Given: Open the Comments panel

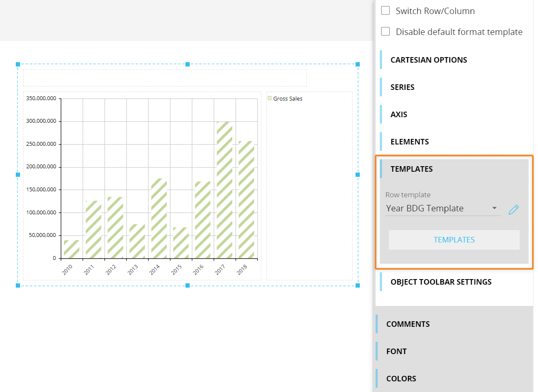Looking at the screenshot, I should pyautogui.click(x=408, y=324).
